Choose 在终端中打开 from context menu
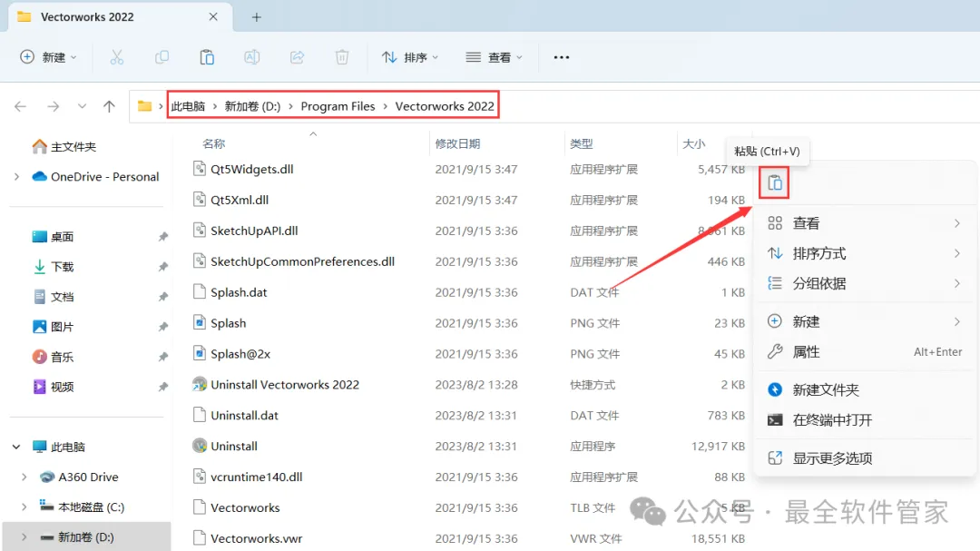Image resolution: width=980 pixels, height=551 pixels. tap(865, 420)
